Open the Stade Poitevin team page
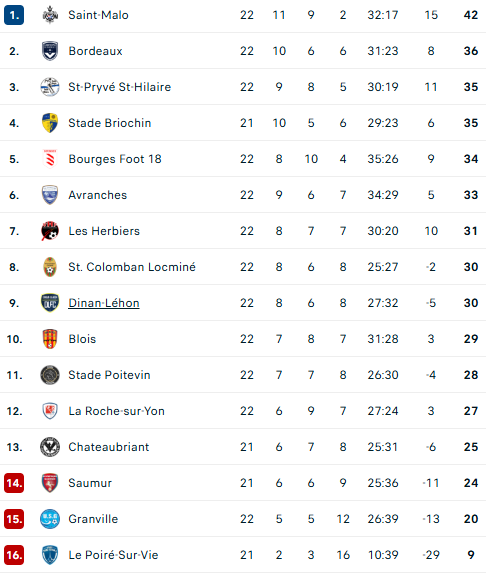 (x=109, y=375)
